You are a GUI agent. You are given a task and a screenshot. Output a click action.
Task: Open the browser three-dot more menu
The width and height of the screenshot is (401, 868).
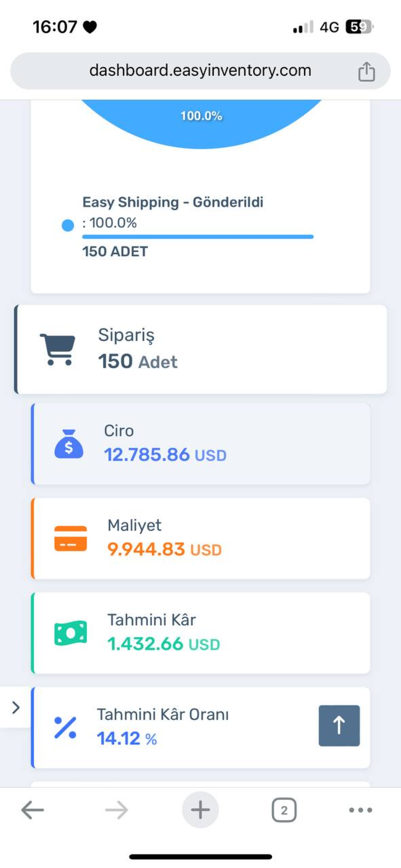360,810
